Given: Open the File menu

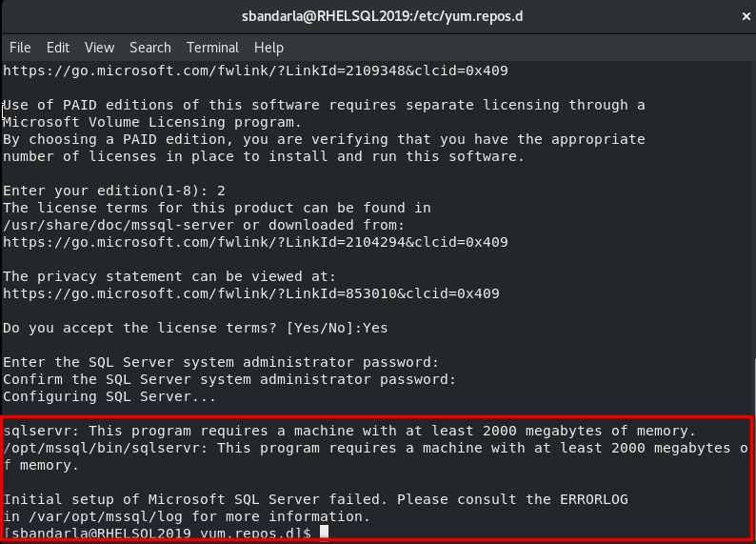Looking at the screenshot, I should [x=20, y=47].
